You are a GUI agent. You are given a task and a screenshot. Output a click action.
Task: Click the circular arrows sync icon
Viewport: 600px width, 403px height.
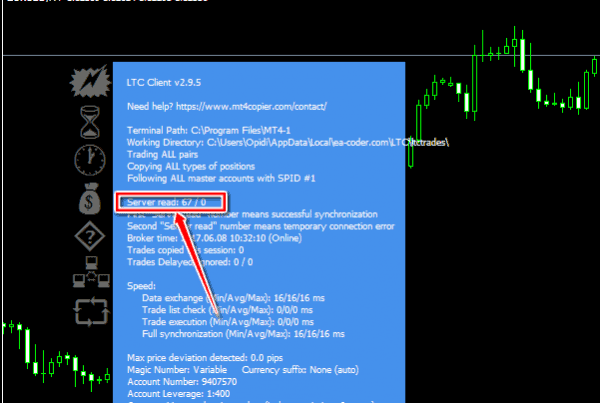point(91,312)
